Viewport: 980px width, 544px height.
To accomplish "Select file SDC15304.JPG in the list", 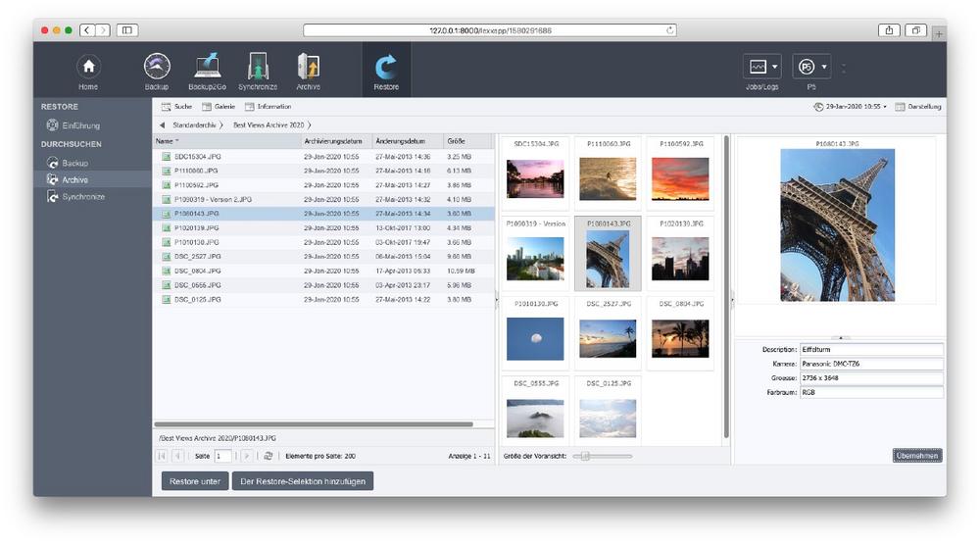I will click(x=323, y=156).
